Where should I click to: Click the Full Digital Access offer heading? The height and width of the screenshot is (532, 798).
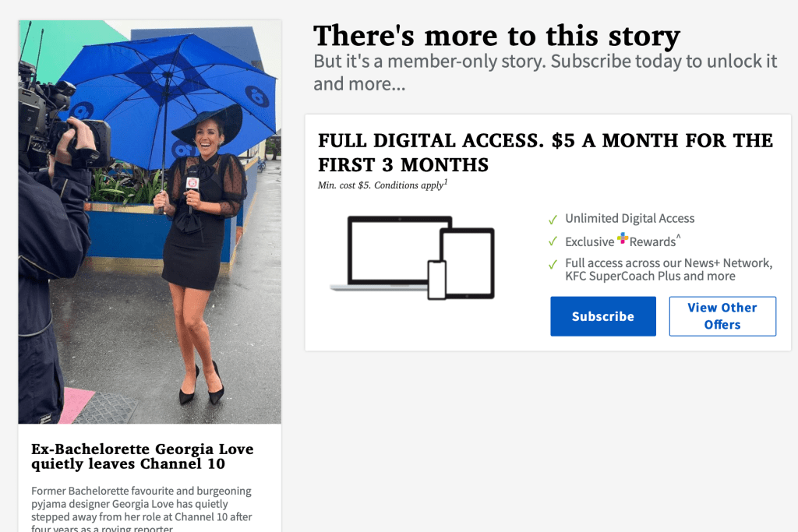point(545,153)
